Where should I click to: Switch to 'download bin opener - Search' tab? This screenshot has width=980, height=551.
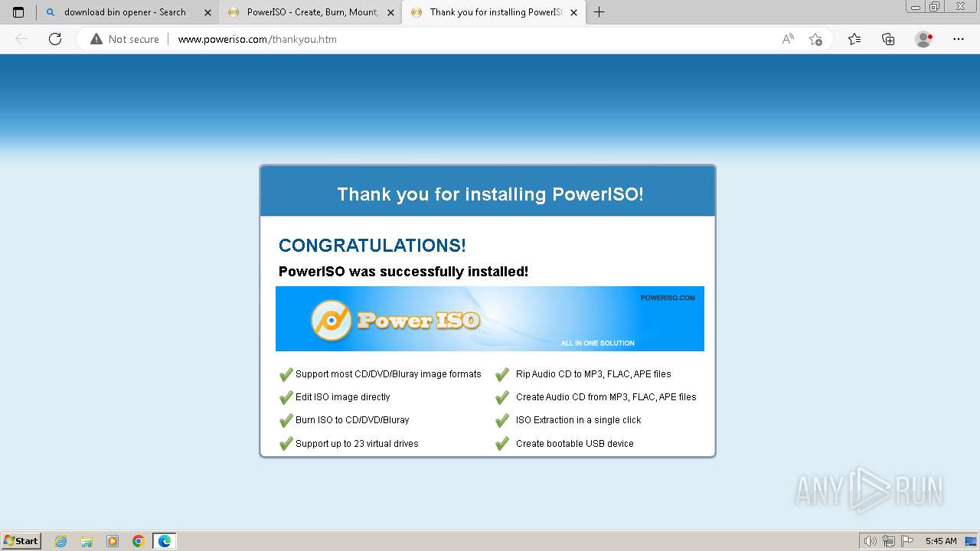(x=127, y=12)
